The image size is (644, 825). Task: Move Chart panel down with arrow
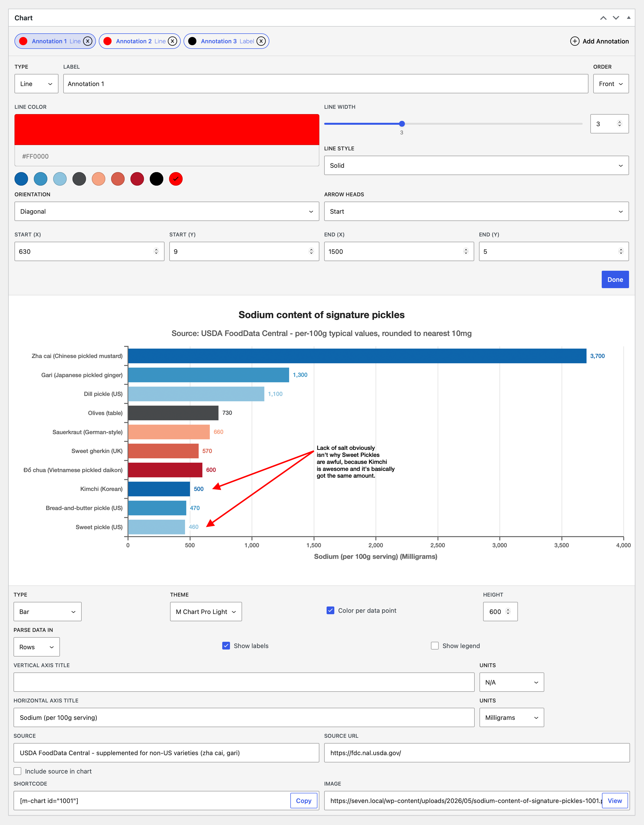click(x=616, y=18)
